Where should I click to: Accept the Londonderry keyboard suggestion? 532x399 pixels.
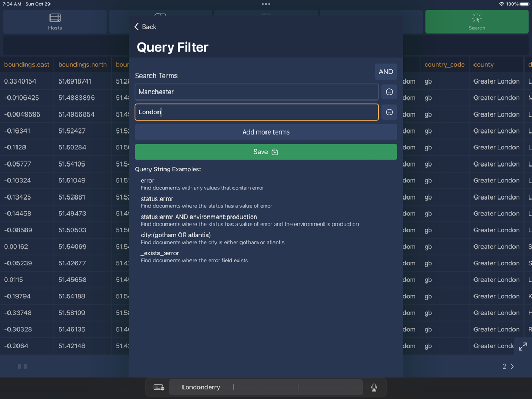click(x=201, y=387)
